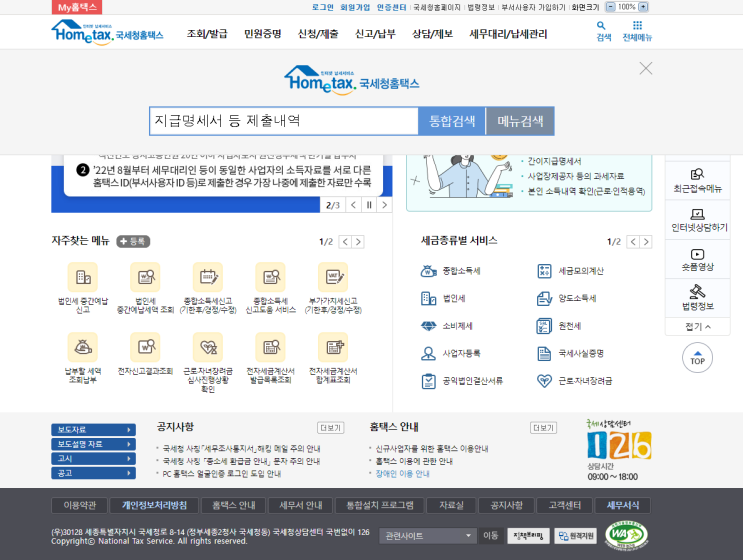Viewport: 743px width, 560px height.
Task: Open 최근접속메뉴 in the side panel
Action: 698,181
